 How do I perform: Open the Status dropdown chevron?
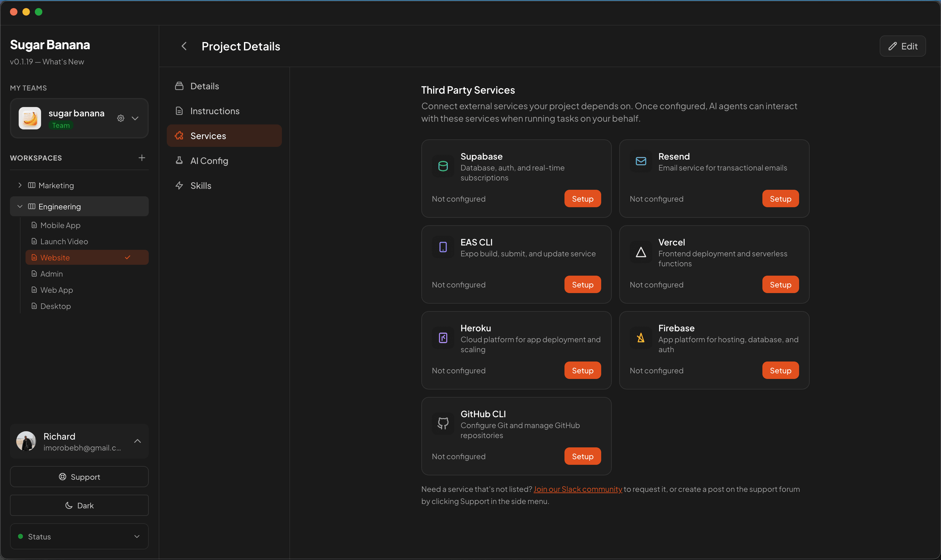point(137,536)
